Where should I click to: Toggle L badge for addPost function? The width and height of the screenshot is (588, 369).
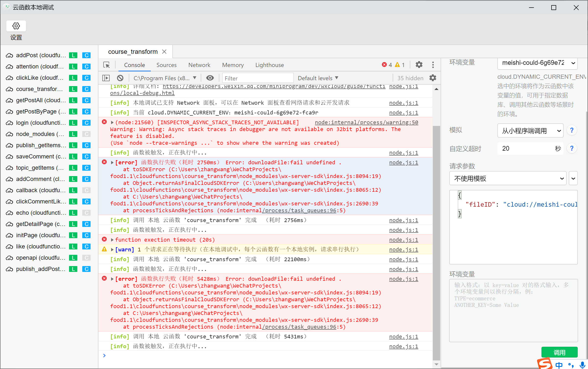pyautogui.click(x=73, y=55)
